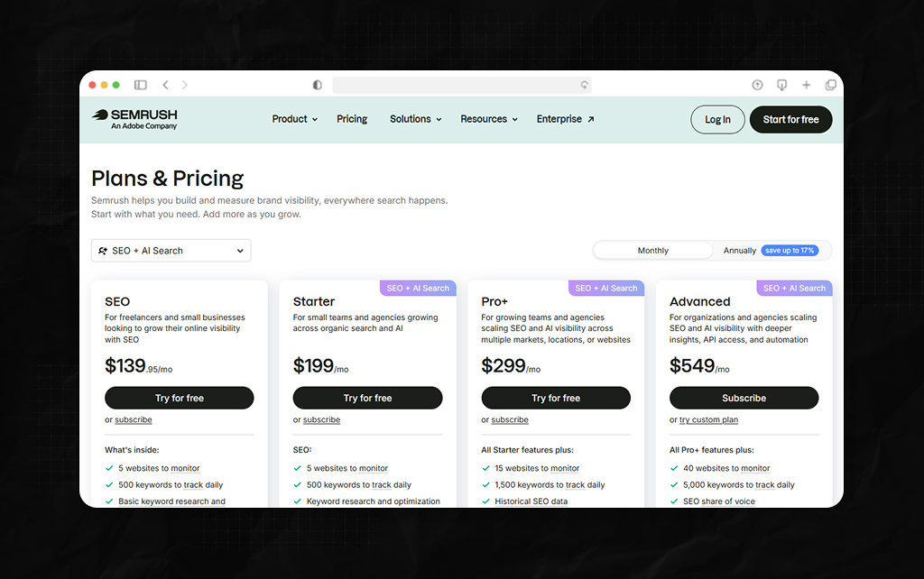
Task: Add a new tab with the plus icon
Action: pyautogui.click(x=806, y=85)
